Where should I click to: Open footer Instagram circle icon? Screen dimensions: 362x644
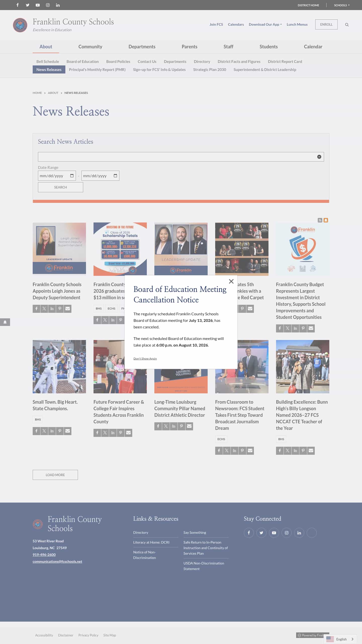pyautogui.click(x=287, y=533)
